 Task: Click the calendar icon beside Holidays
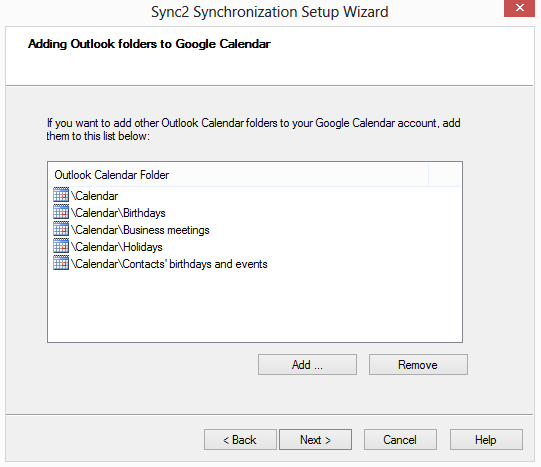click(x=61, y=246)
